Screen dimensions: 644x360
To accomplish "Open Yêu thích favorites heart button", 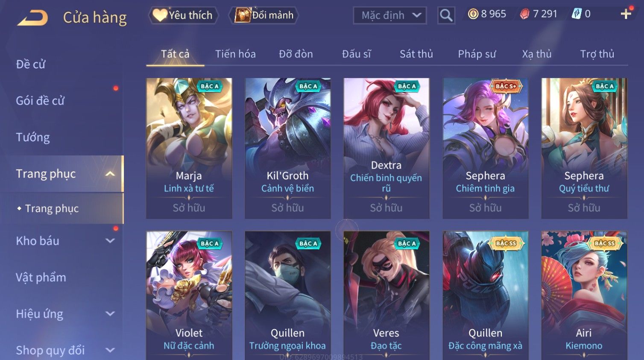I will [183, 15].
